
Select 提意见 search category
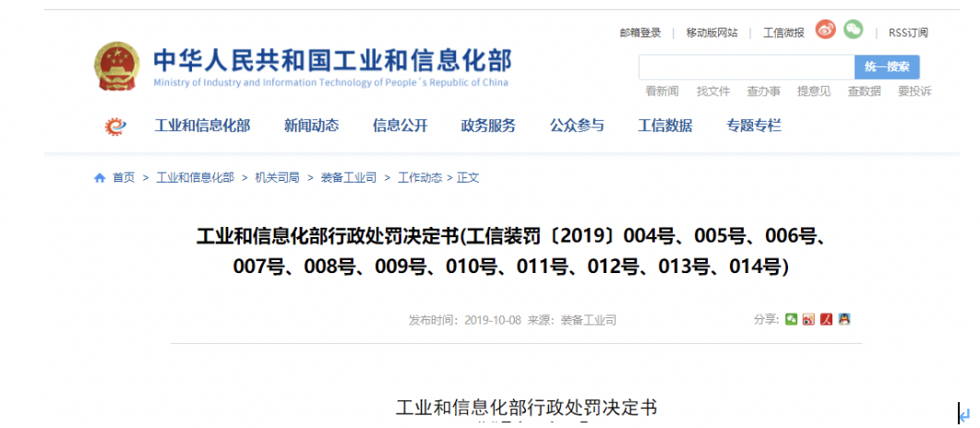coord(814,91)
